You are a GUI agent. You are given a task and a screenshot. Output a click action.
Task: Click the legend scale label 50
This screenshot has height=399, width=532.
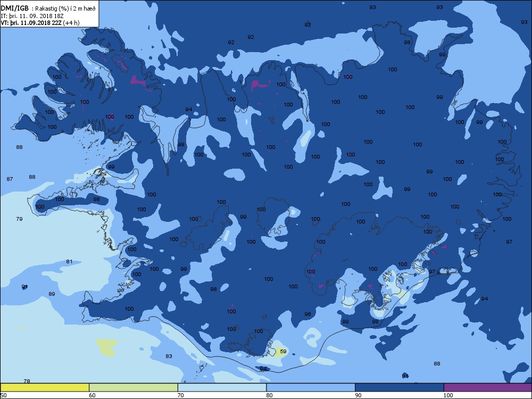coord(3,395)
